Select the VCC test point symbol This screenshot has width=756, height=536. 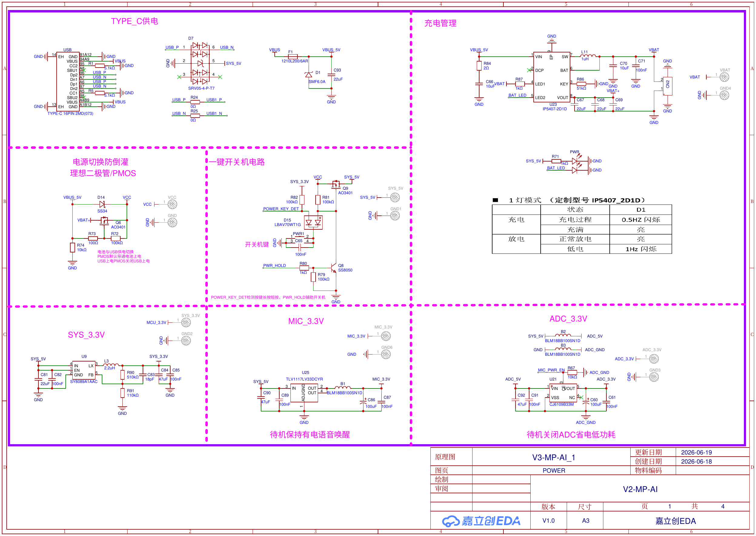click(x=172, y=204)
